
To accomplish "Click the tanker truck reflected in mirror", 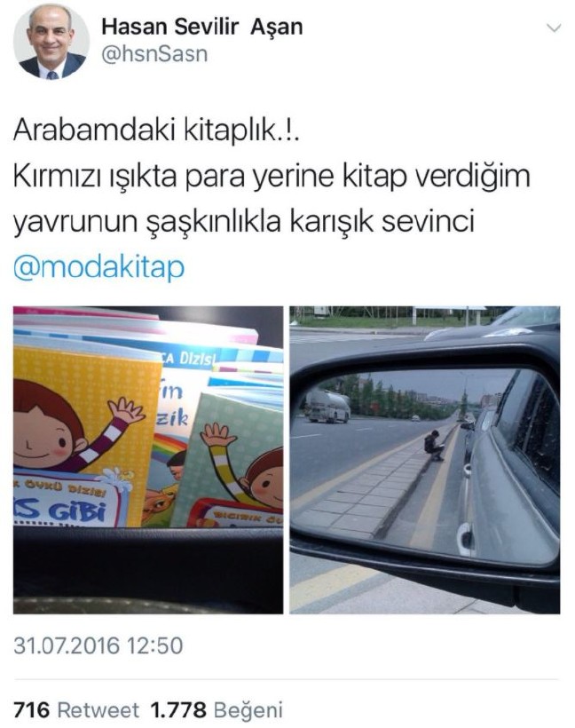I will 327,407.
